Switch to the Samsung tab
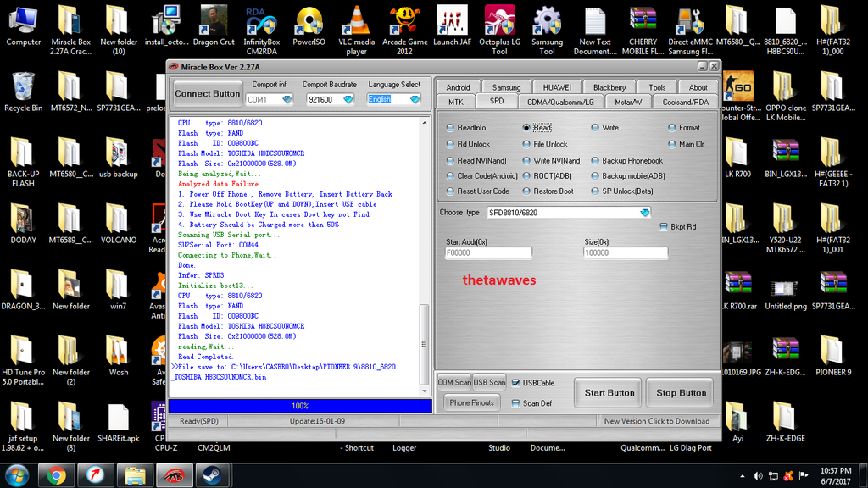The width and height of the screenshot is (868, 488). 506,87
